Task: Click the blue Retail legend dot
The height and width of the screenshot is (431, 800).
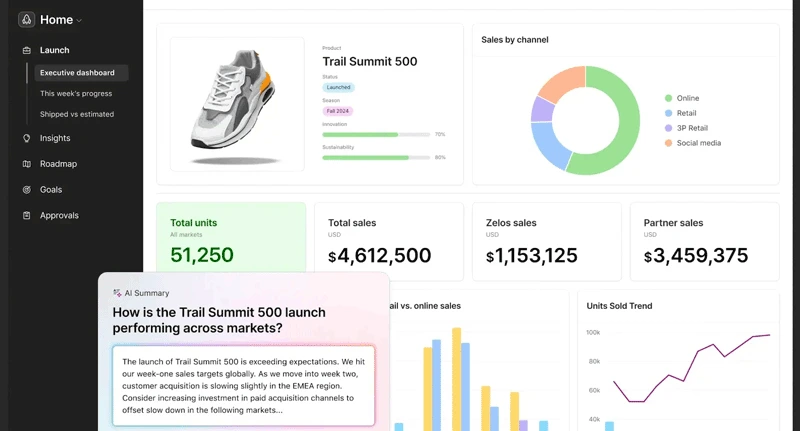Action: pyautogui.click(x=668, y=113)
